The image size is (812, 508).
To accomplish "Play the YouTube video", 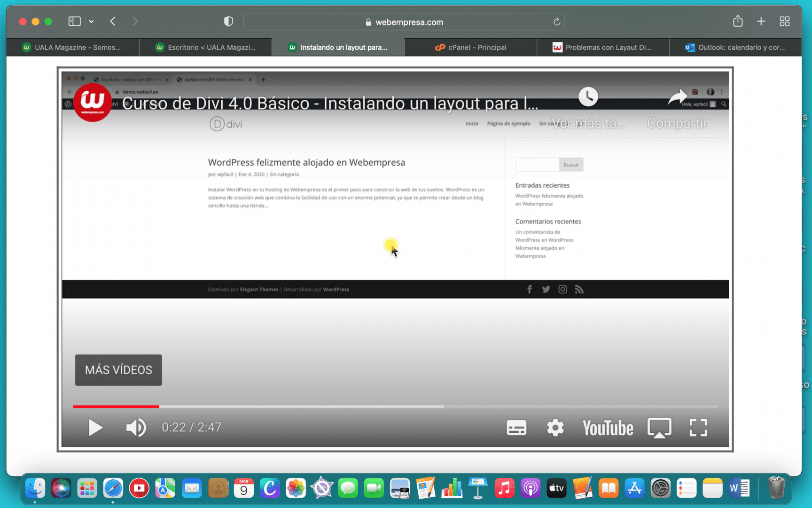I will coord(95,428).
